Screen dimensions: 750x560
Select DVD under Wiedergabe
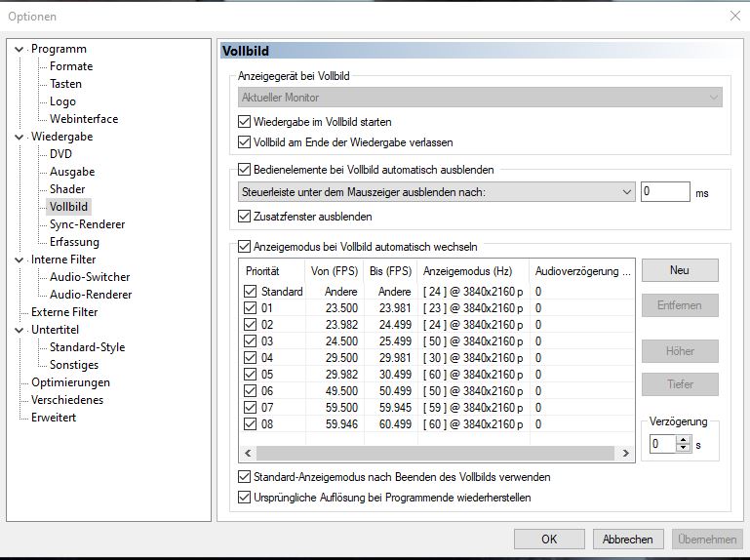click(60, 154)
